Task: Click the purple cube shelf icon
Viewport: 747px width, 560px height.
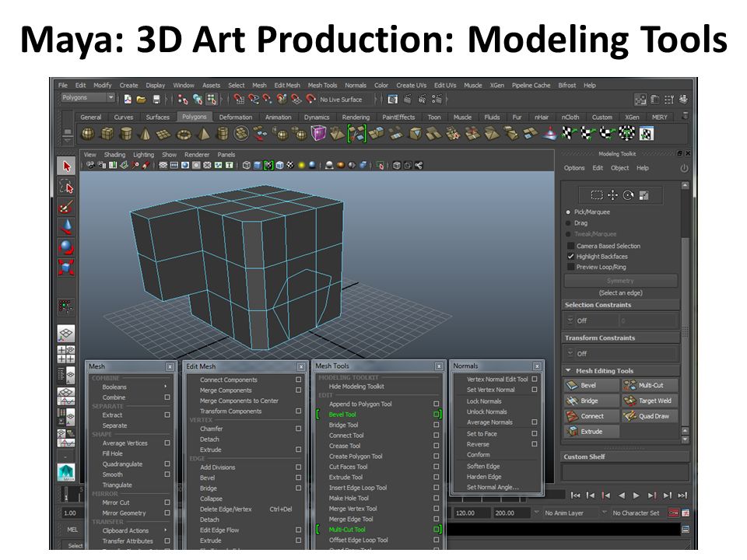Action: point(317,133)
